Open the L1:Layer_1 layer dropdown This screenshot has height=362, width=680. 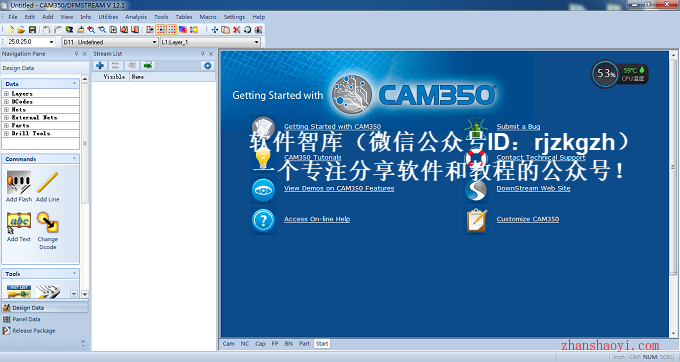coord(210,42)
